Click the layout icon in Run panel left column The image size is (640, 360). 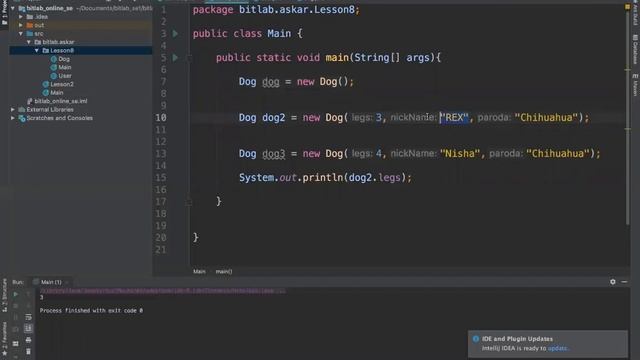point(16,343)
